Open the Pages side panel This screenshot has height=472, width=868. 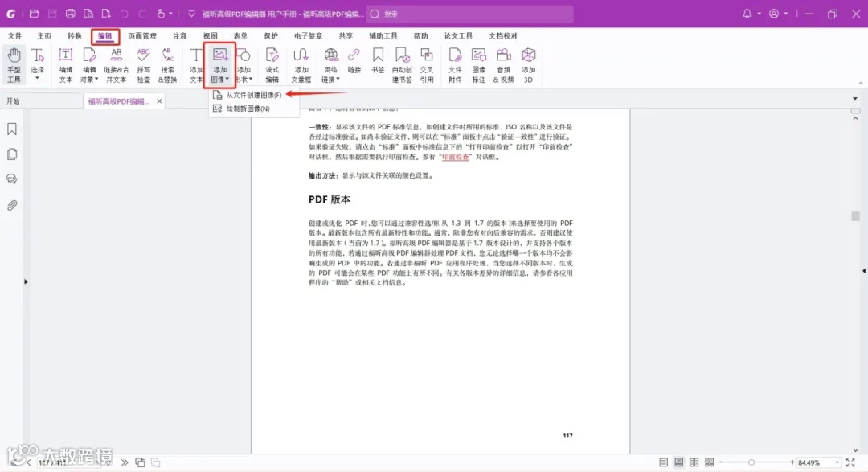click(11, 154)
